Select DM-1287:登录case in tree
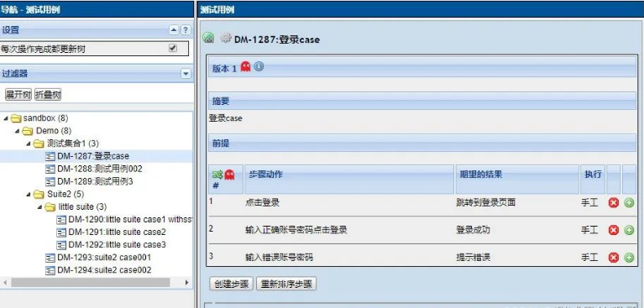Image resolution: width=644 pixels, height=308 pixels. click(93, 156)
